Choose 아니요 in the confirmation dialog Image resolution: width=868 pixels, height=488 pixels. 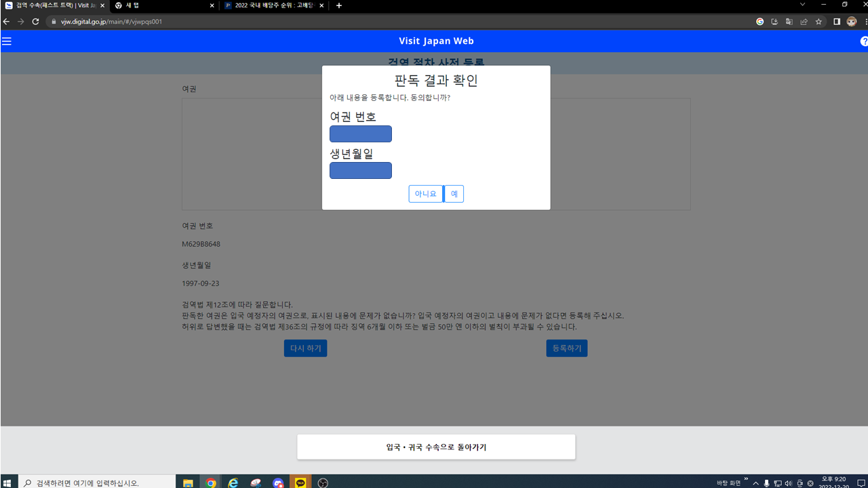coord(426,194)
